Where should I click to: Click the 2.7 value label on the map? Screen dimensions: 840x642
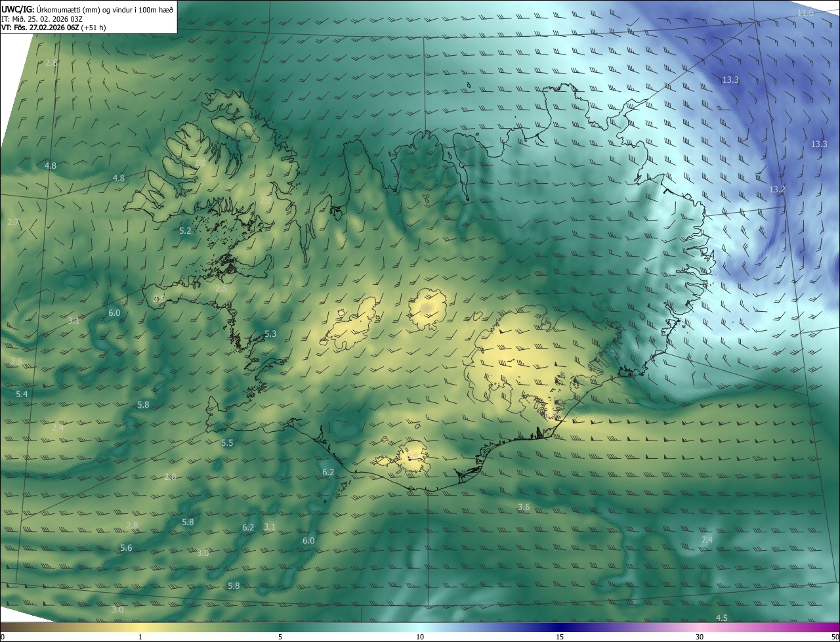[x=13, y=223]
